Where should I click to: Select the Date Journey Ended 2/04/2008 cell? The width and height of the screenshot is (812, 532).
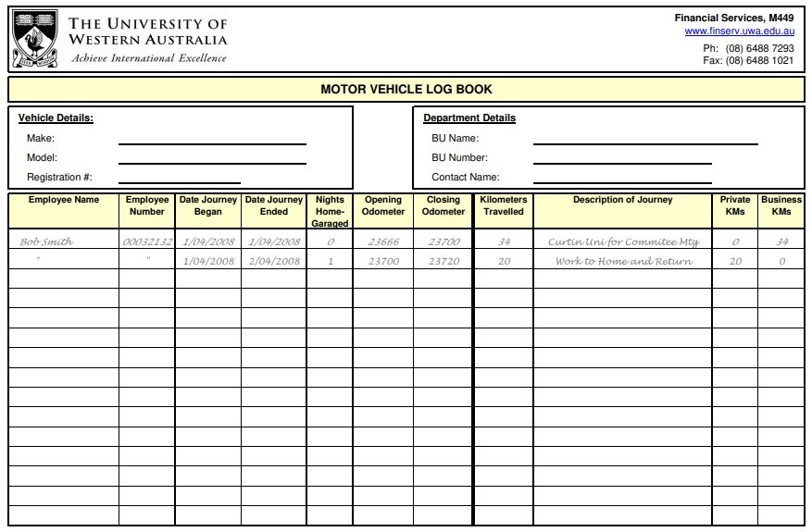point(273,261)
